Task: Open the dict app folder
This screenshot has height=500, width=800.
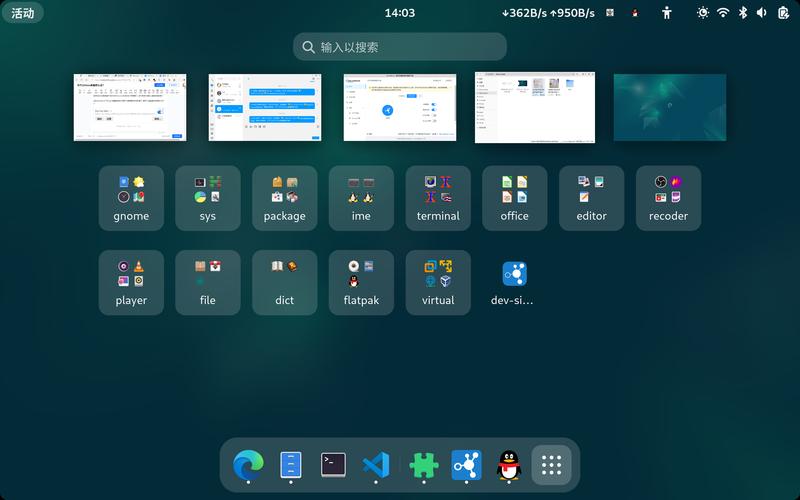Action: (x=285, y=283)
